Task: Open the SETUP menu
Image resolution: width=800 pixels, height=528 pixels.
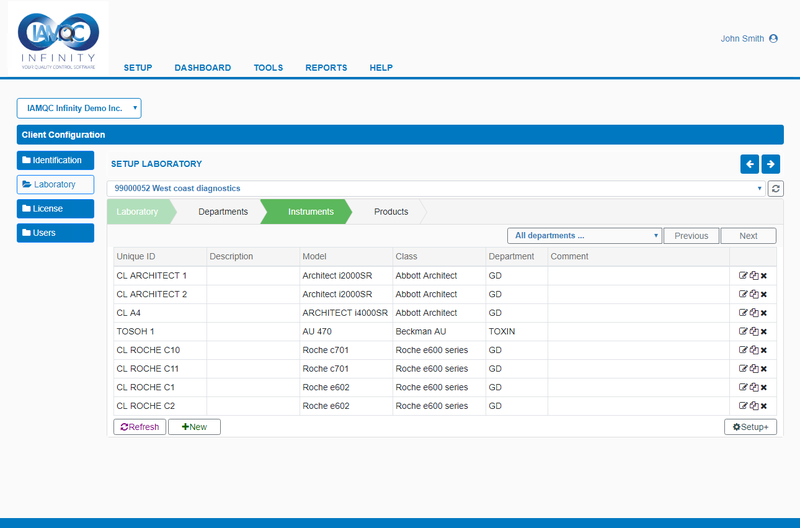Action: point(138,68)
